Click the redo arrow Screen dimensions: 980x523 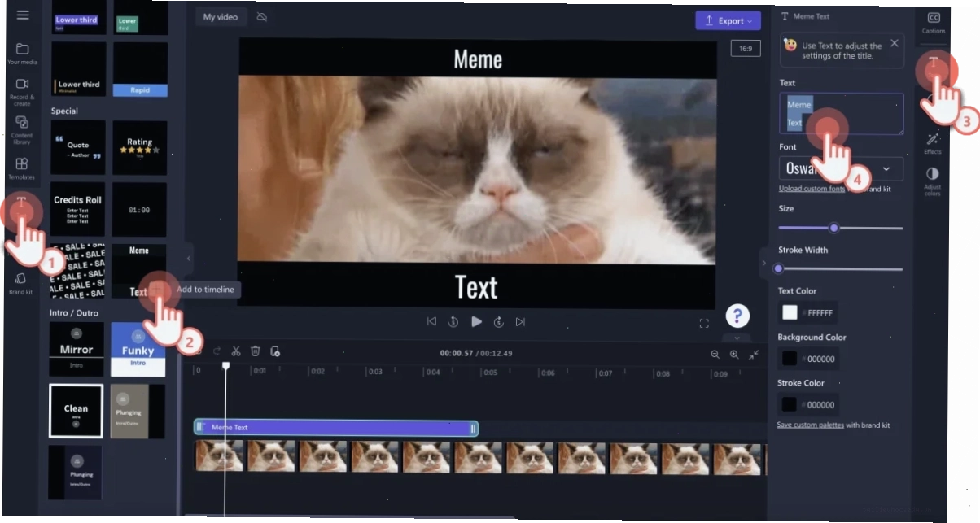217,351
